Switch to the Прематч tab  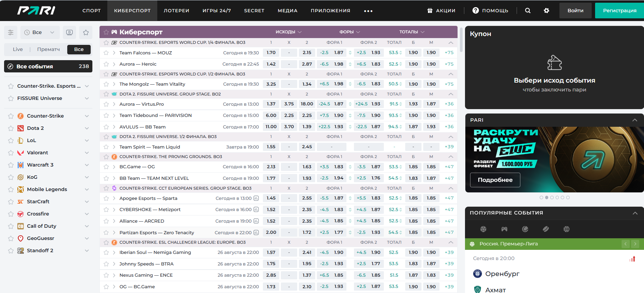(x=48, y=49)
